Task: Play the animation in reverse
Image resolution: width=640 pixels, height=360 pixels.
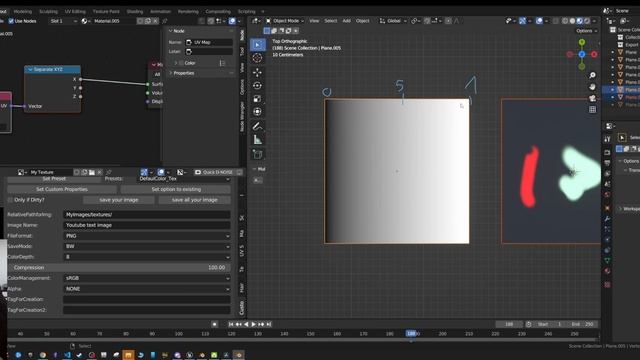Action: point(246,324)
